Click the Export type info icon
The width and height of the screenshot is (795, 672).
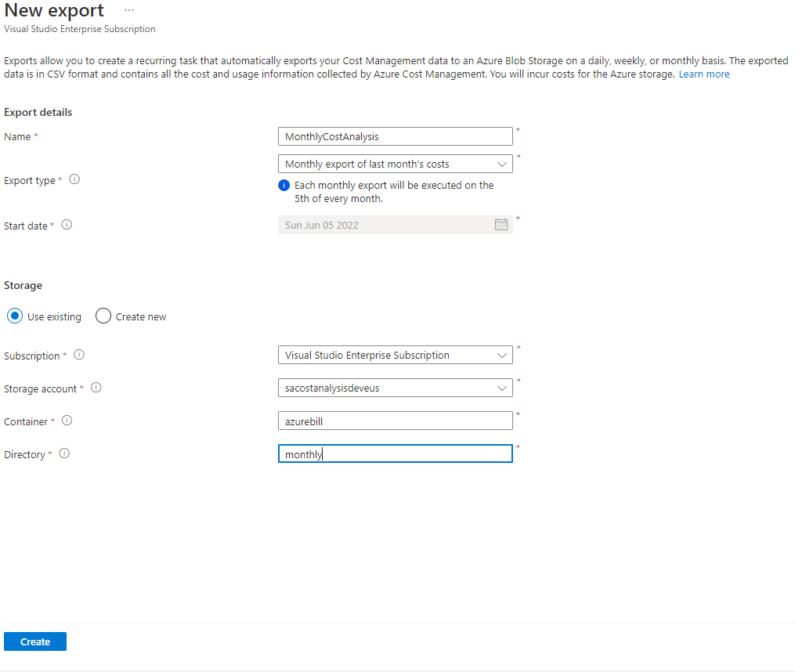pyautogui.click(x=74, y=179)
